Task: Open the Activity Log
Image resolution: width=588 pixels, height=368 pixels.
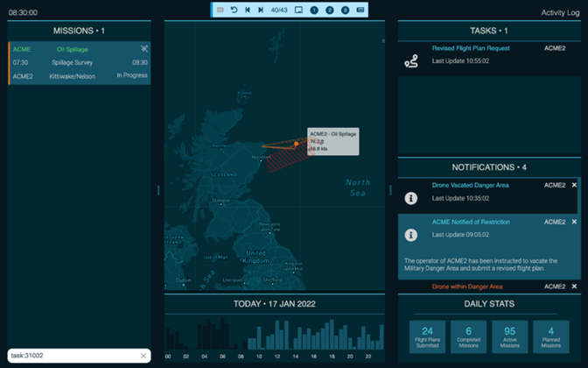Action: point(559,13)
